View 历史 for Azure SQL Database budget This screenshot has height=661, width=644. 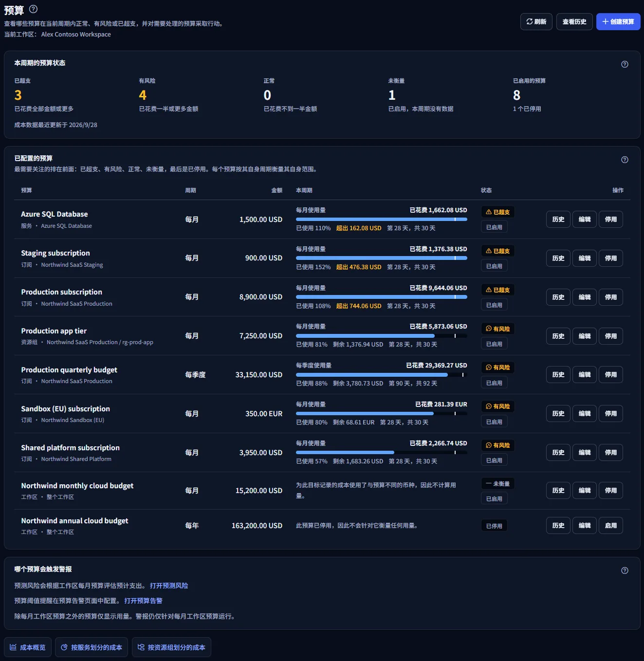tap(558, 220)
